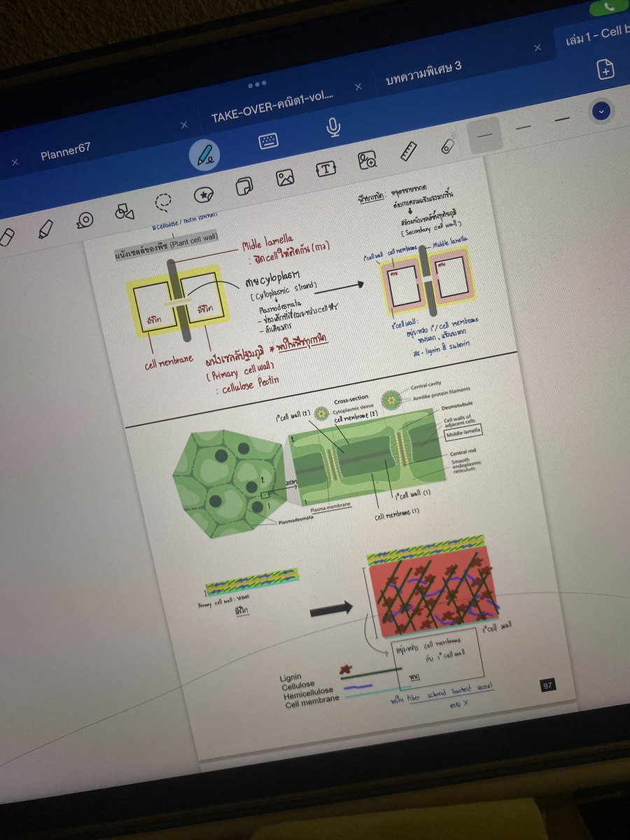The image size is (630, 840).
Task: Insert an image with the photo tool
Action: click(285, 178)
